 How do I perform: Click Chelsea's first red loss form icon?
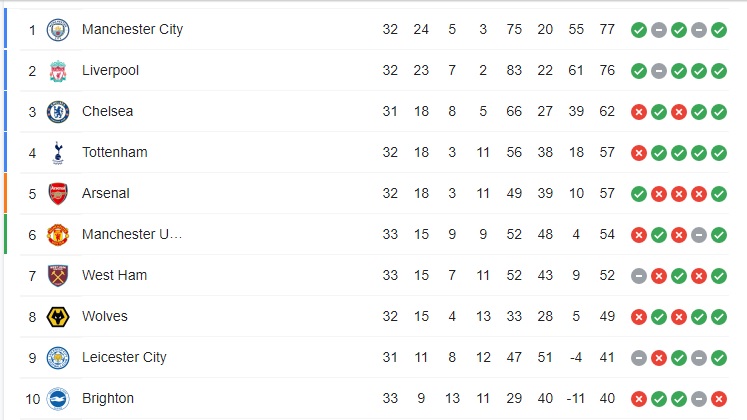point(639,112)
